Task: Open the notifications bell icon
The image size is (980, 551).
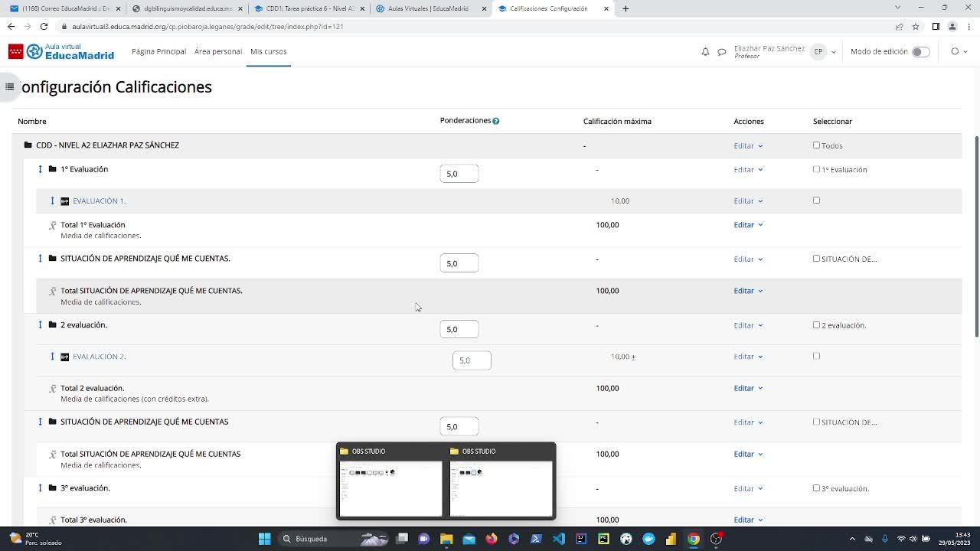Action: [705, 52]
